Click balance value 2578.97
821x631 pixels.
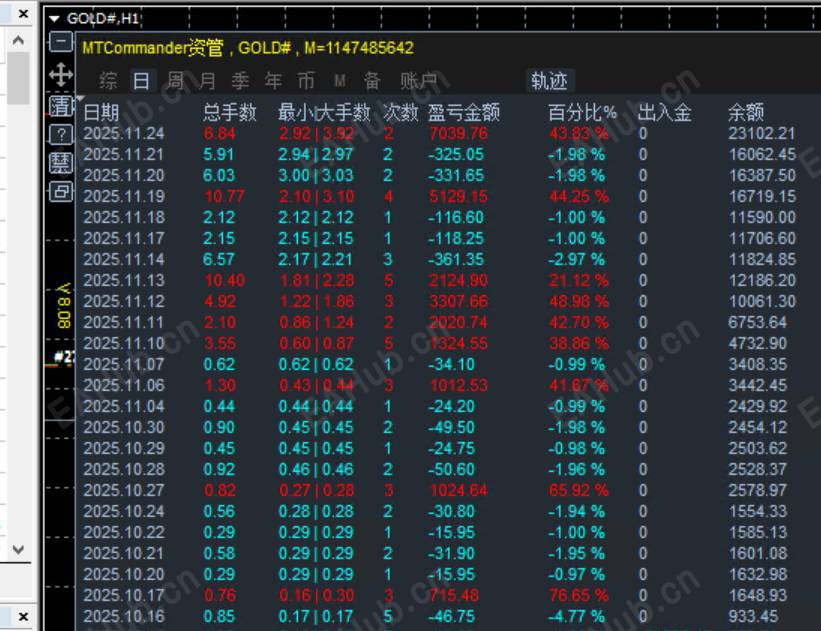[757, 490]
